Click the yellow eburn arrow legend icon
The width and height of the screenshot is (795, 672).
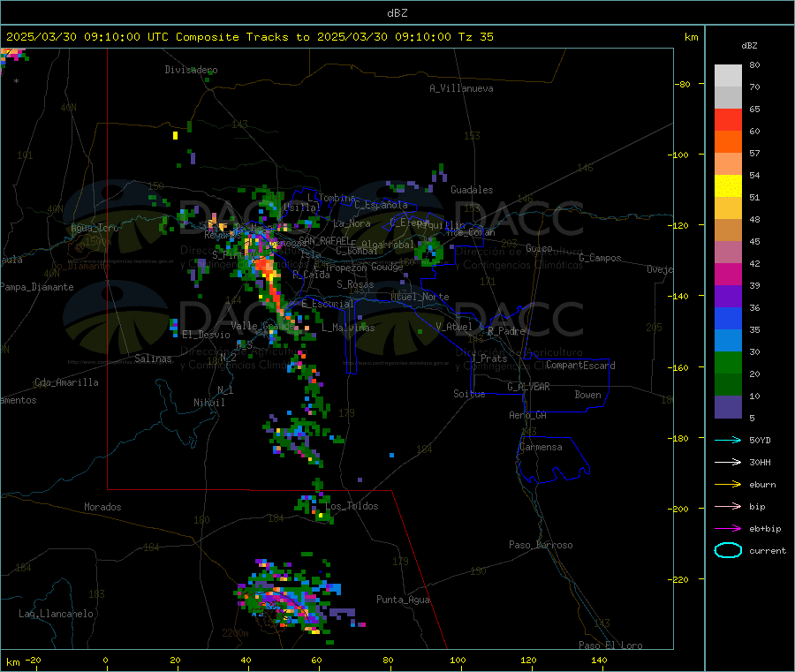tap(728, 485)
